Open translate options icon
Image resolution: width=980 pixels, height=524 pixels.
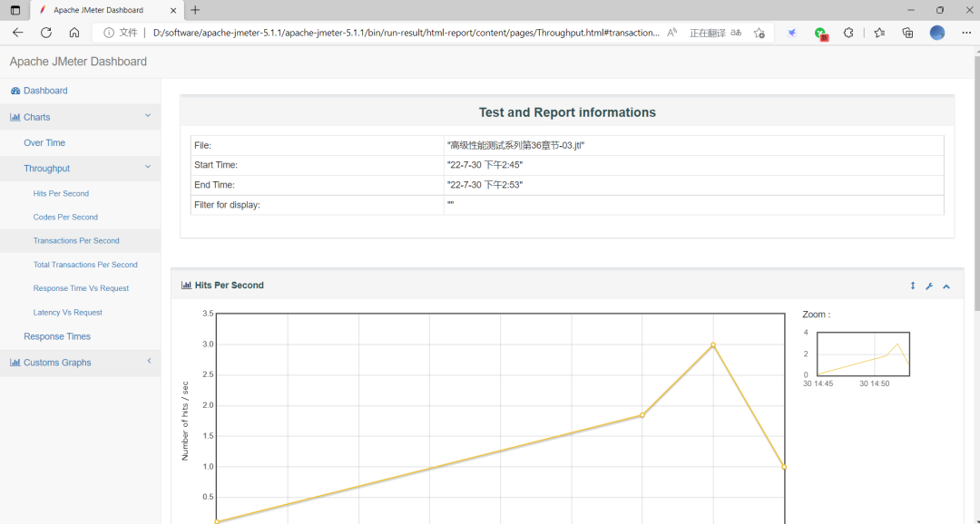click(x=736, y=33)
